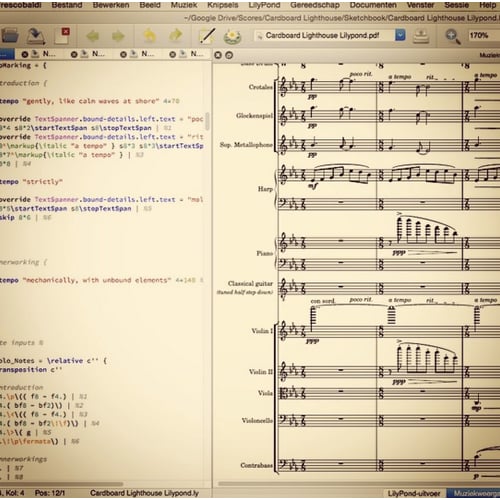Open the Documenten menu

pyautogui.click(x=373, y=5)
